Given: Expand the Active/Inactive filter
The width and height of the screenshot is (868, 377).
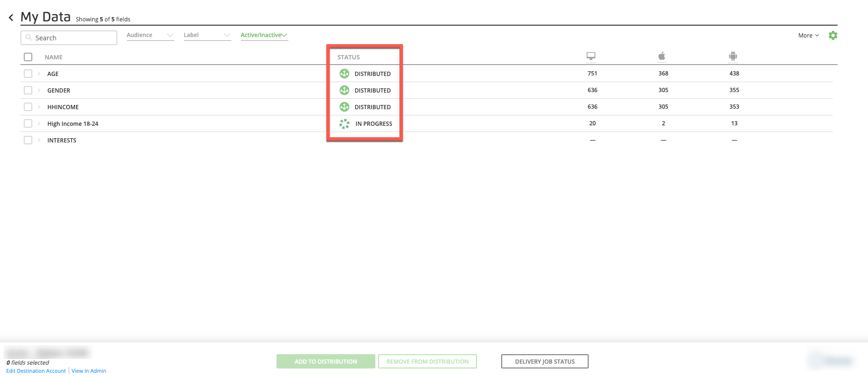Looking at the screenshot, I should coord(264,35).
